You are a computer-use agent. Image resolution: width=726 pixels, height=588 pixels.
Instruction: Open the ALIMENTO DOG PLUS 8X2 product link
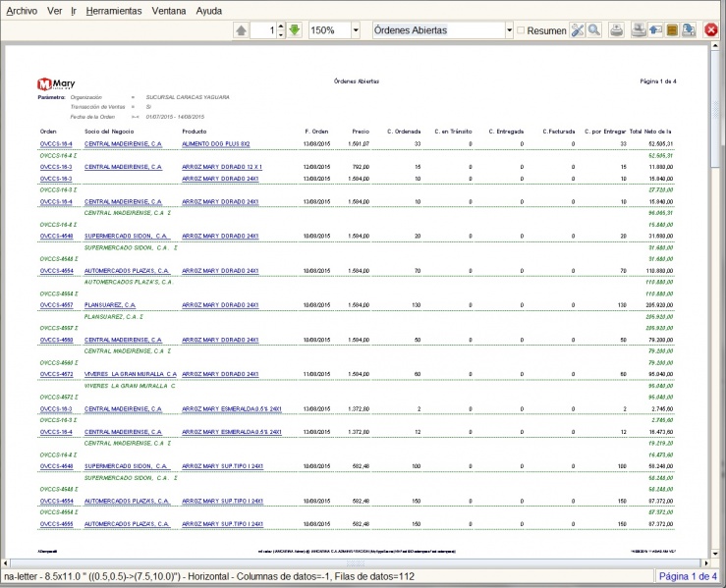(x=216, y=144)
